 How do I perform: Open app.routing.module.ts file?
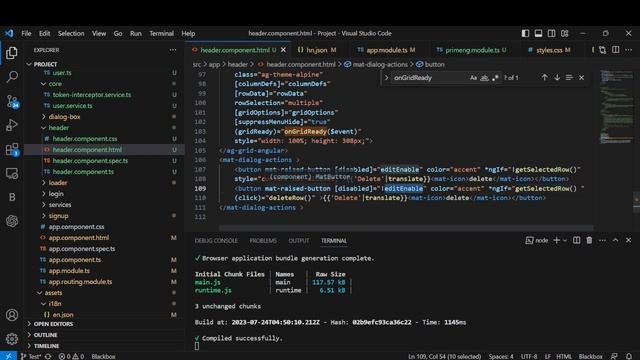tap(80, 282)
